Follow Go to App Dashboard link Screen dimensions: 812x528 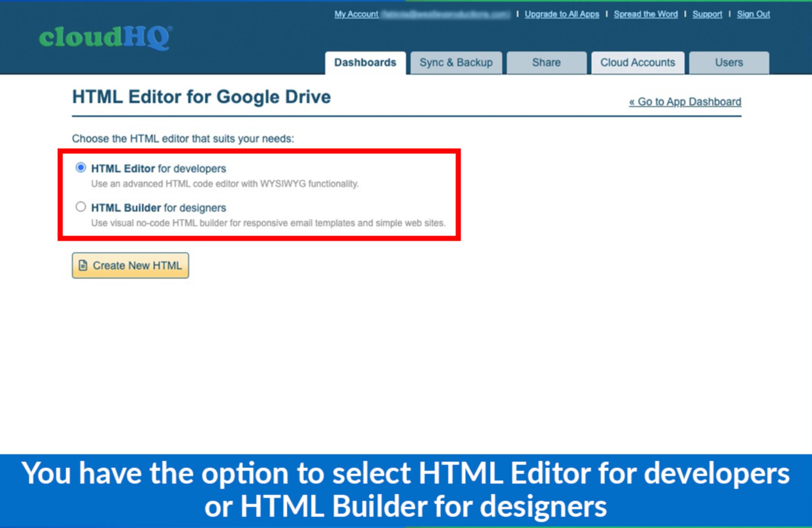(x=685, y=102)
